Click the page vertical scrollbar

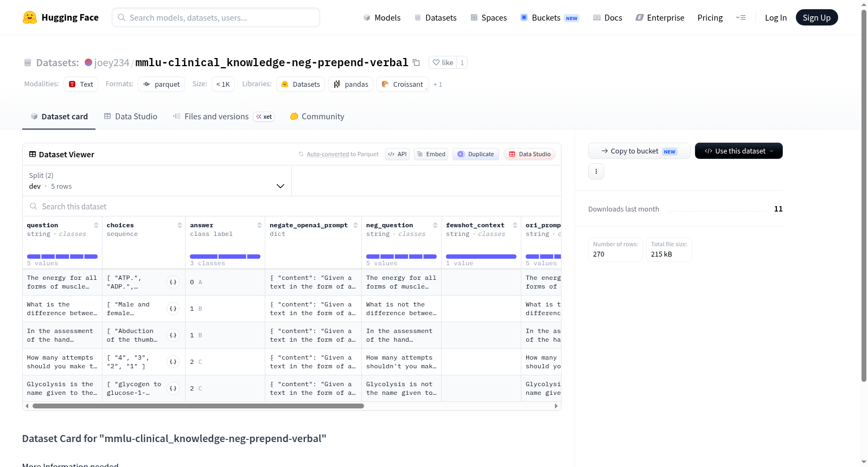pos(864,195)
